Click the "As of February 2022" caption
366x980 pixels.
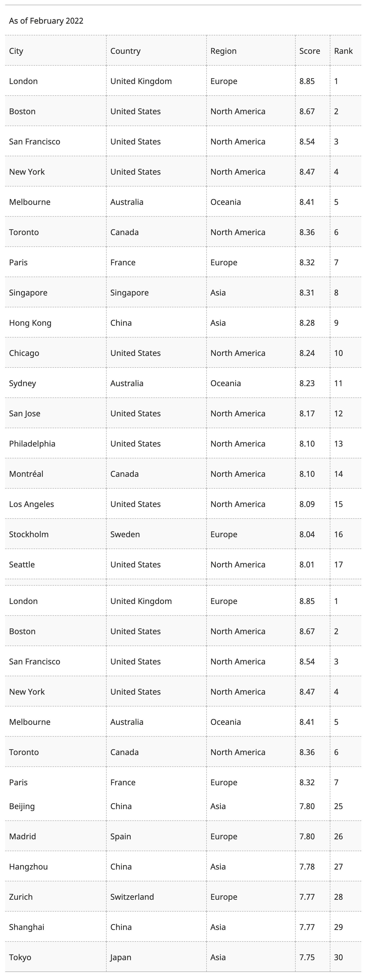tap(46, 21)
